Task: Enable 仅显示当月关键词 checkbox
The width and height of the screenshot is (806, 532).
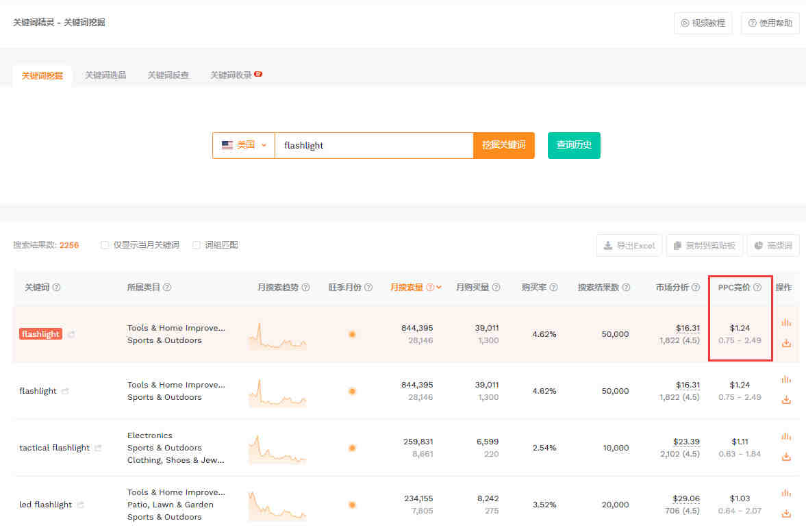Action: tap(105, 245)
